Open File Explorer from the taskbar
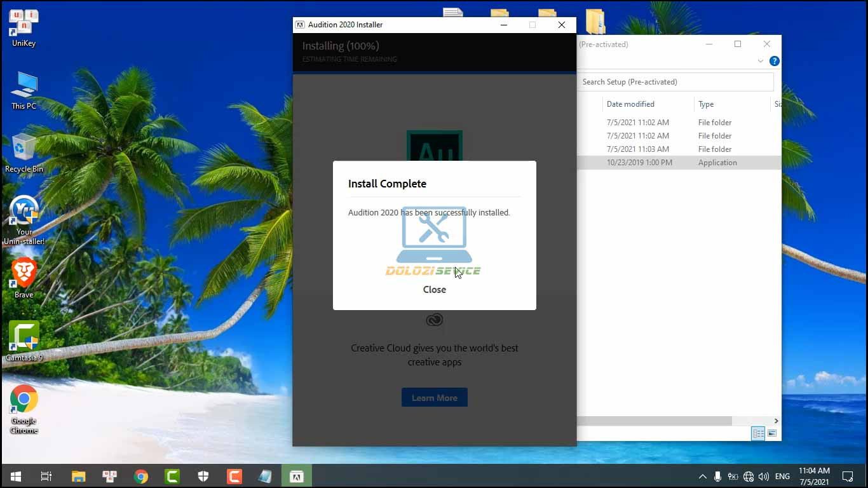The width and height of the screenshot is (868, 488). pyautogui.click(x=78, y=476)
